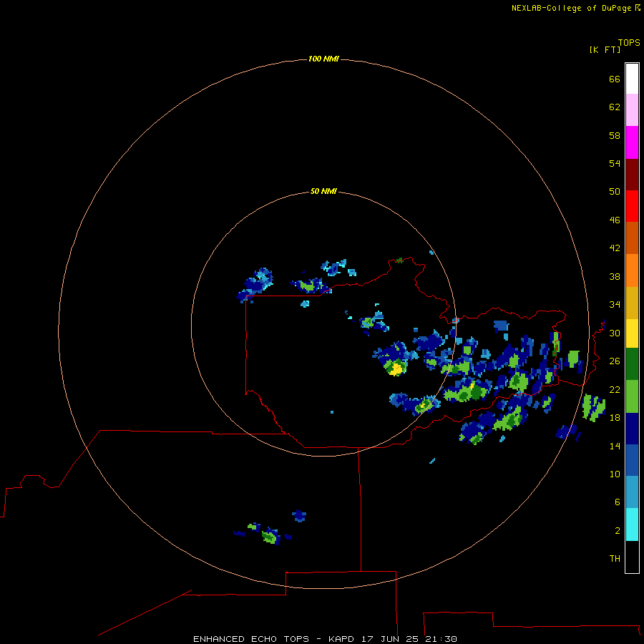644x644 pixels.
Task: Select the dark orange legend swatch (42–46 kft)
Action: 632,238
